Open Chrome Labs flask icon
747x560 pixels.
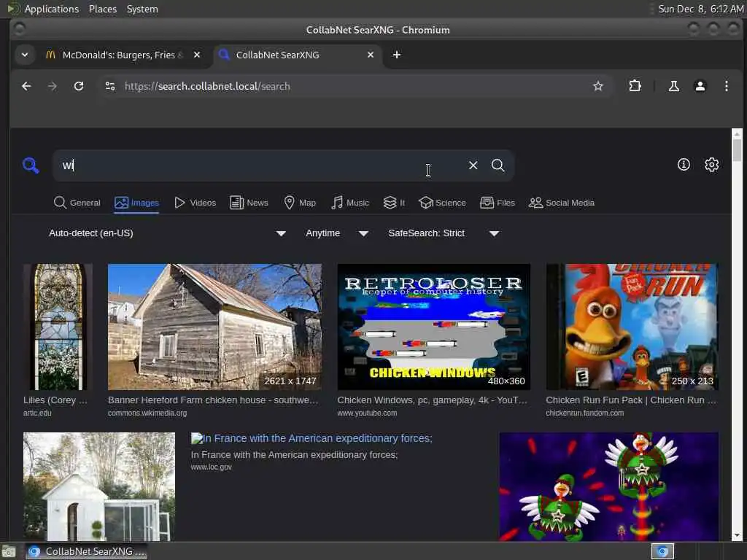[673, 86]
